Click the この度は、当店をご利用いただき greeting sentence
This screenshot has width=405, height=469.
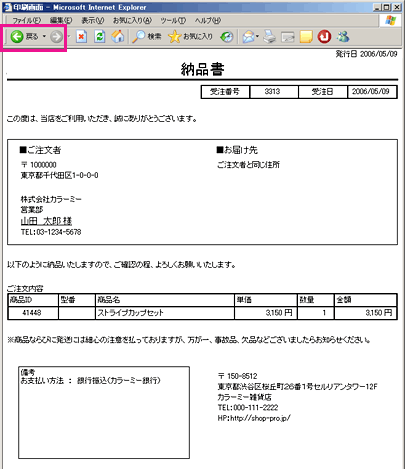point(102,119)
